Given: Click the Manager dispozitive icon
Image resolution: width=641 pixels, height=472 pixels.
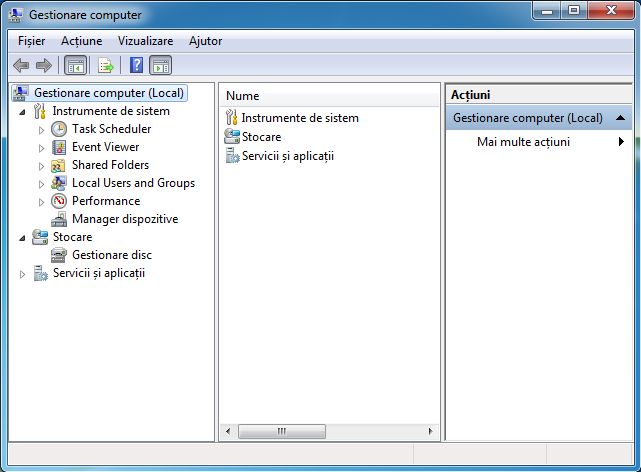Looking at the screenshot, I should [x=59, y=219].
